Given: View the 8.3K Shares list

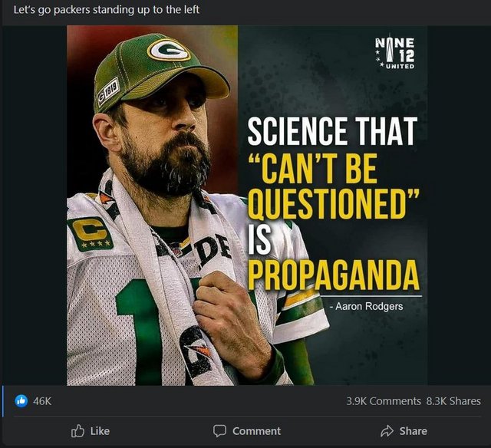Looking at the screenshot, I should click(x=453, y=401).
